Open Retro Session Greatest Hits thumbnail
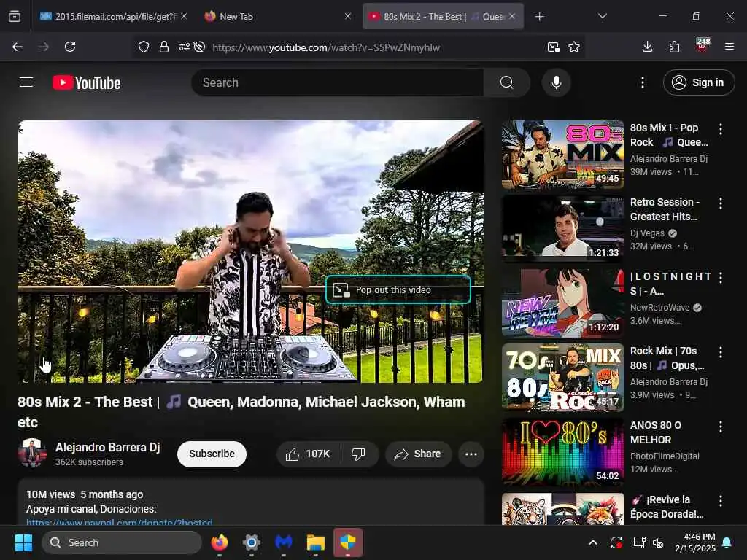This screenshot has height=560, width=747. [x=562, y=228]
